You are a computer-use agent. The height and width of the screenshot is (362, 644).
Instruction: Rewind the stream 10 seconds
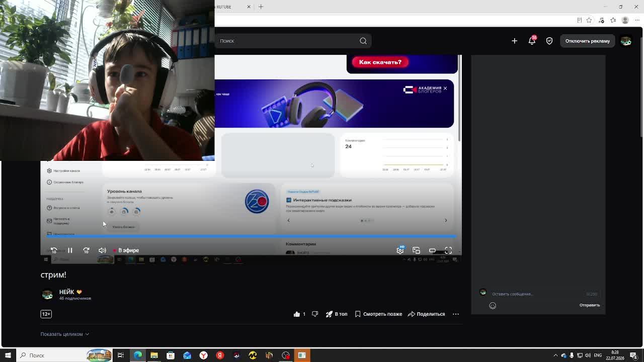(54, 250)
